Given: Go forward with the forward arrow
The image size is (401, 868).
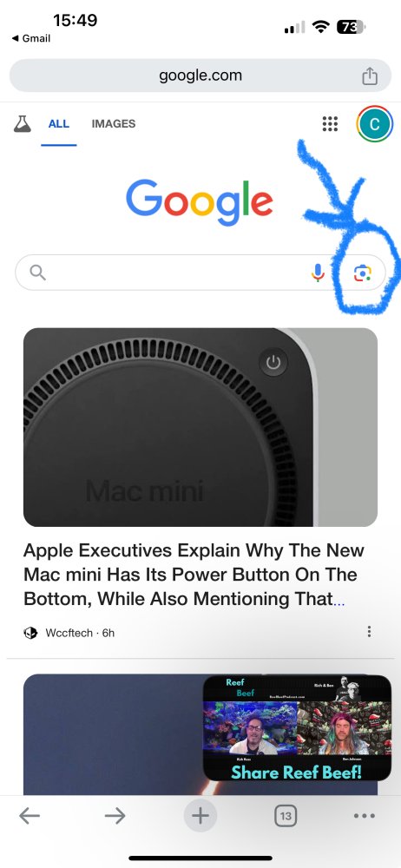Looking at the screenshot, I should click(115, 815).
